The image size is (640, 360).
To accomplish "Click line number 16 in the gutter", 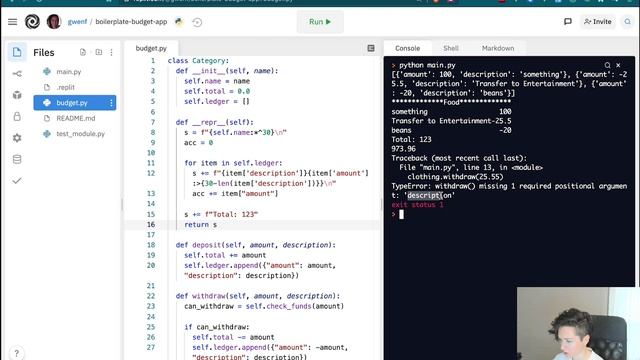I will click(151, 224).
